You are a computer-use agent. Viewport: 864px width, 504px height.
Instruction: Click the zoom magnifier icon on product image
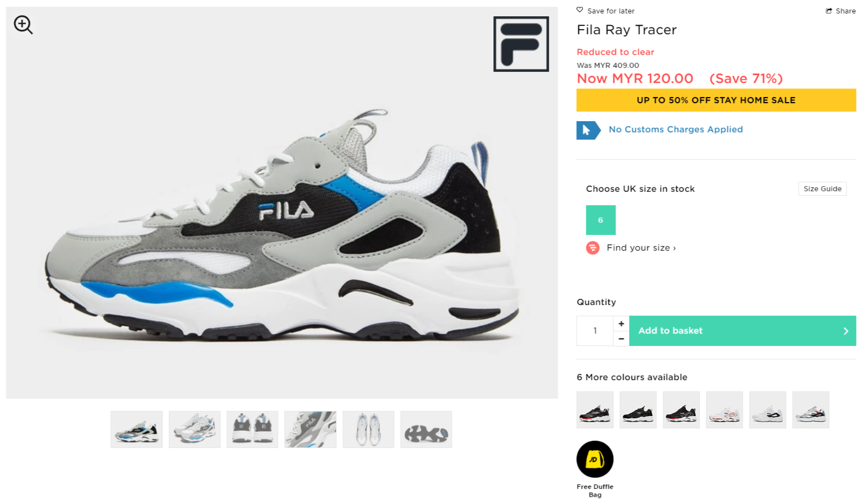pos(23,25)
